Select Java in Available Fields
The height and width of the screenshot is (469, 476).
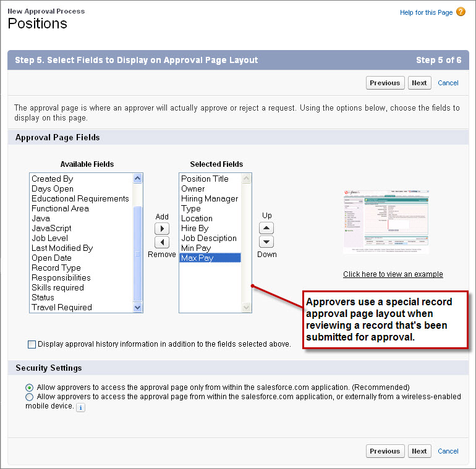(82, 218)
